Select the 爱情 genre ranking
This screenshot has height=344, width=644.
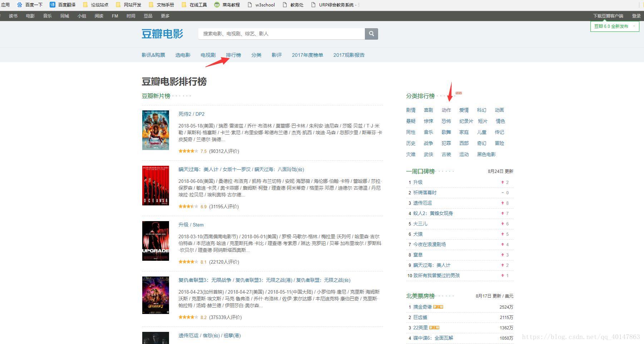(x=464, y=110)
